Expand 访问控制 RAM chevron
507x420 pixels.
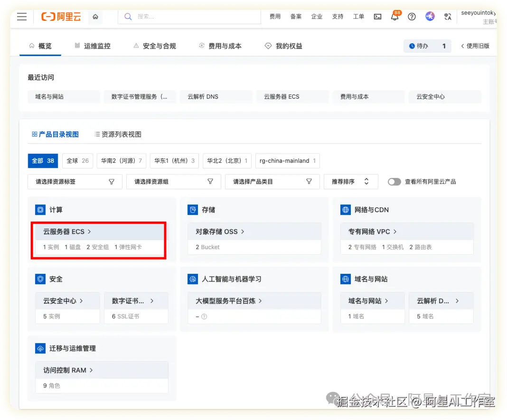coord(91,370)
